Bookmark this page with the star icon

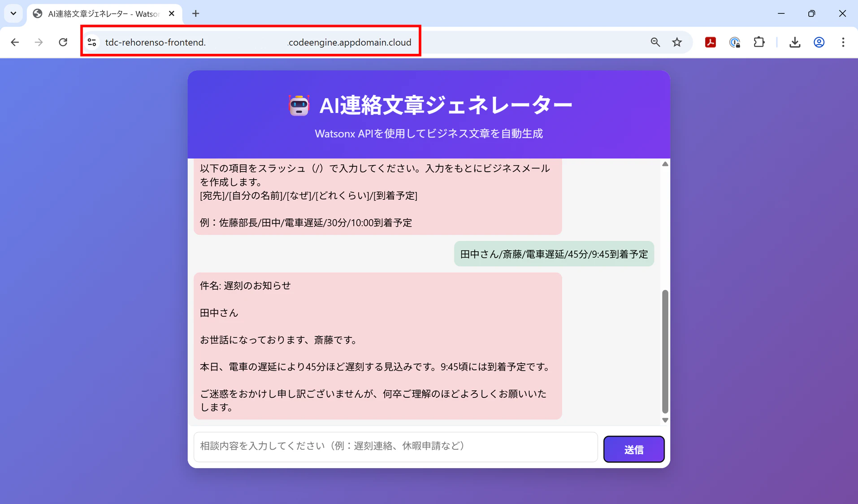click(x=677, y=42)
